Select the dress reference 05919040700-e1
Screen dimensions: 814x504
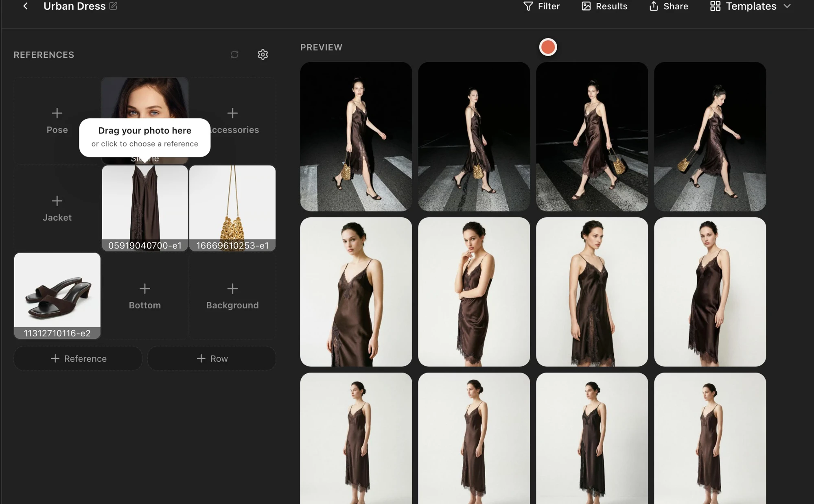[145, 208]
